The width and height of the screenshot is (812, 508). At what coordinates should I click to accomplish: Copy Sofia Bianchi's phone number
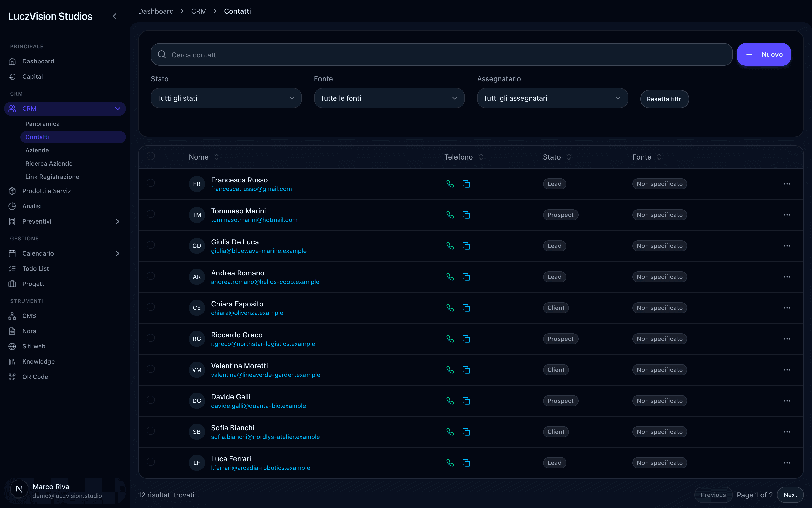pos(466,431)
